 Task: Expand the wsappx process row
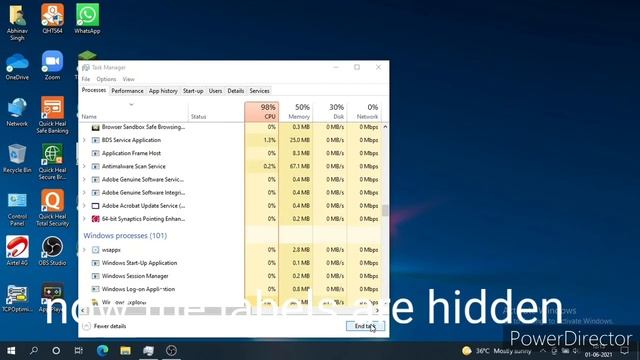(84, 249)
